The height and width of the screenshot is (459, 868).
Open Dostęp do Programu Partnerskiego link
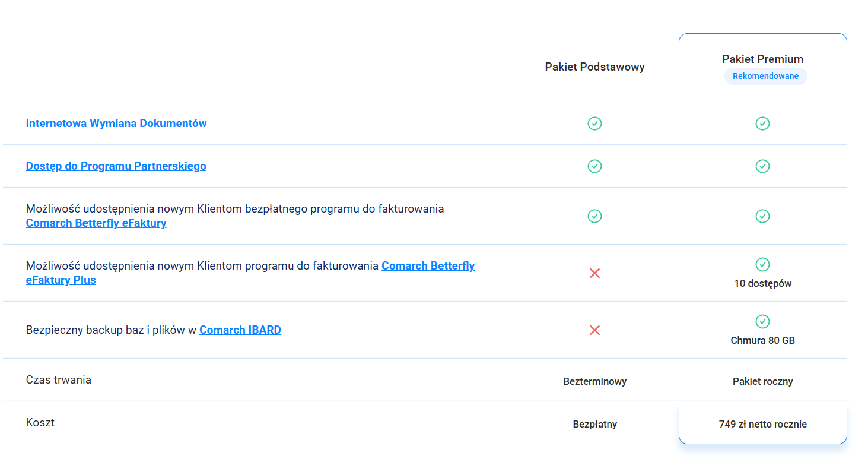click(x=116, y=166)
